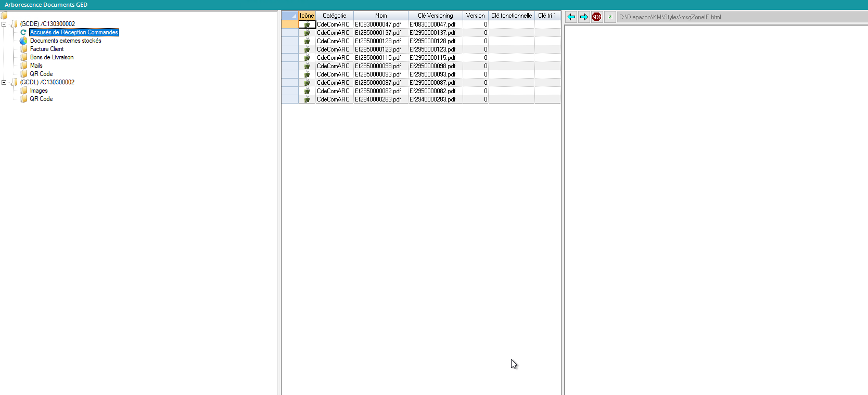Screen dimensions: 868x395
Task: Click the folder icon next to Facture Client
Action: pos(24,49)
